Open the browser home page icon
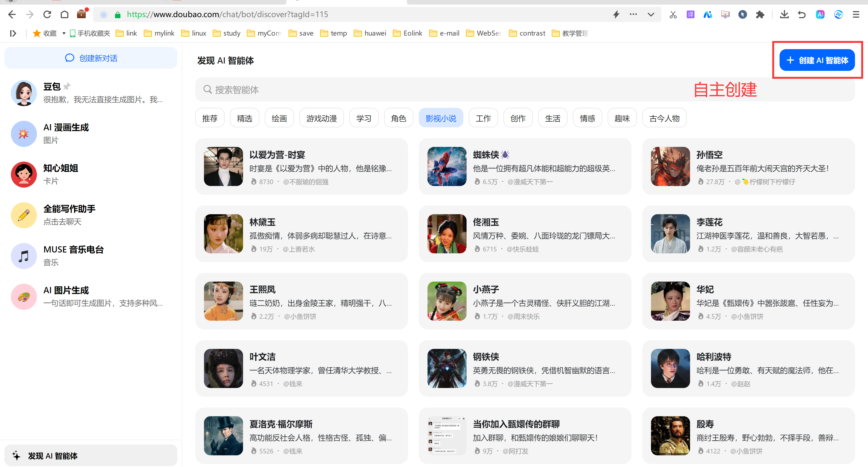 click(64, 14)
